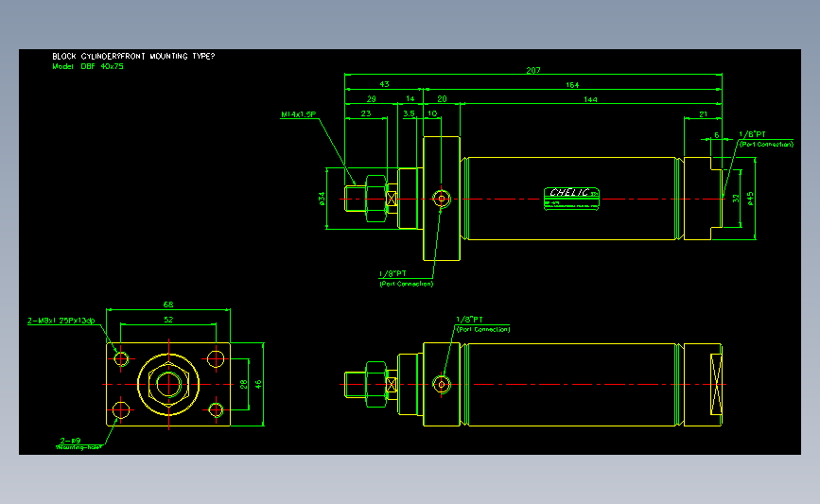The image size is (820, 504).
Task: Click the 29 dimension value
Action: click(372, 98)
